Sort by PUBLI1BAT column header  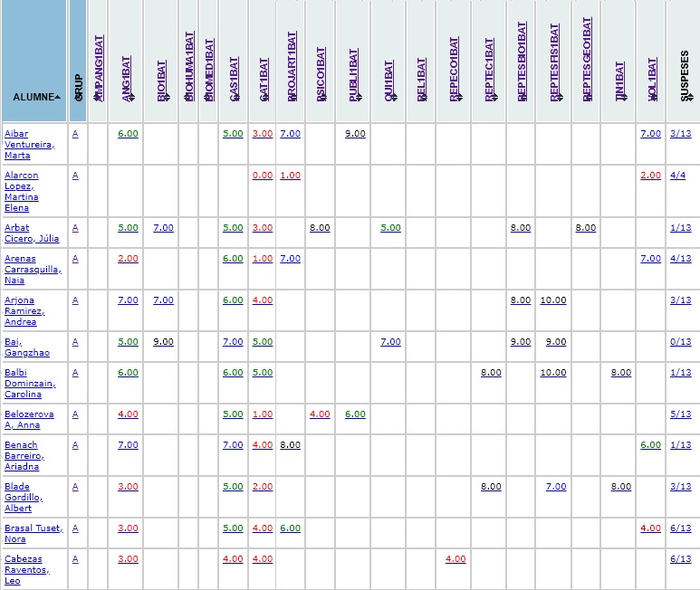pyautogui.click(x=353, y=75)
